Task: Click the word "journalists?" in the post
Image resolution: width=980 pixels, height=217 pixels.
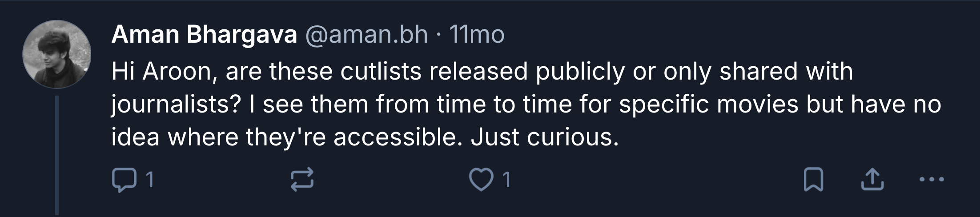Action: 176,104
